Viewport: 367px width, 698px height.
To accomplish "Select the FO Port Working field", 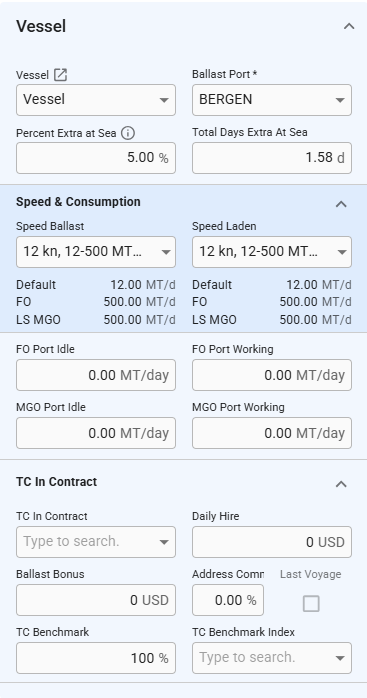I will click(x=272, y=375).
